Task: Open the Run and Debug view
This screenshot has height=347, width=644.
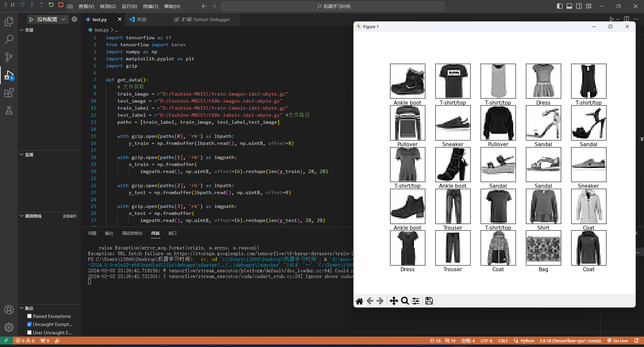Action: click(x=9, y=75)
